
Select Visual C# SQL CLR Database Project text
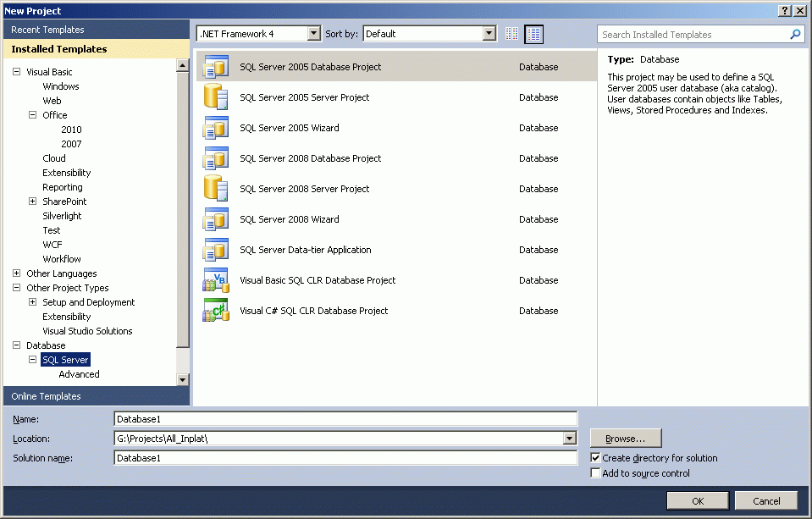(313, 311)
